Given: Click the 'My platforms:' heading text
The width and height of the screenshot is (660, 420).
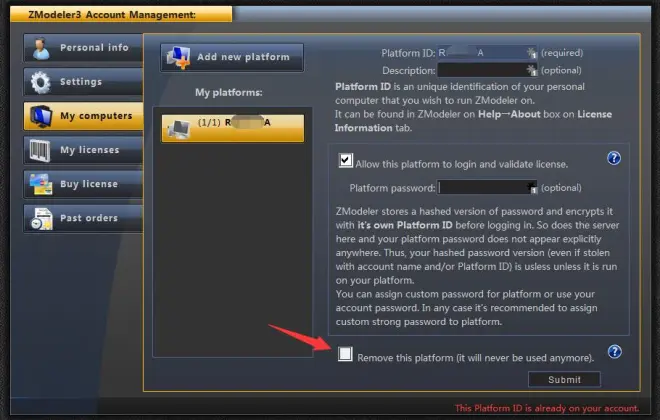Looking at the screenshot, I should pos(229,93).
